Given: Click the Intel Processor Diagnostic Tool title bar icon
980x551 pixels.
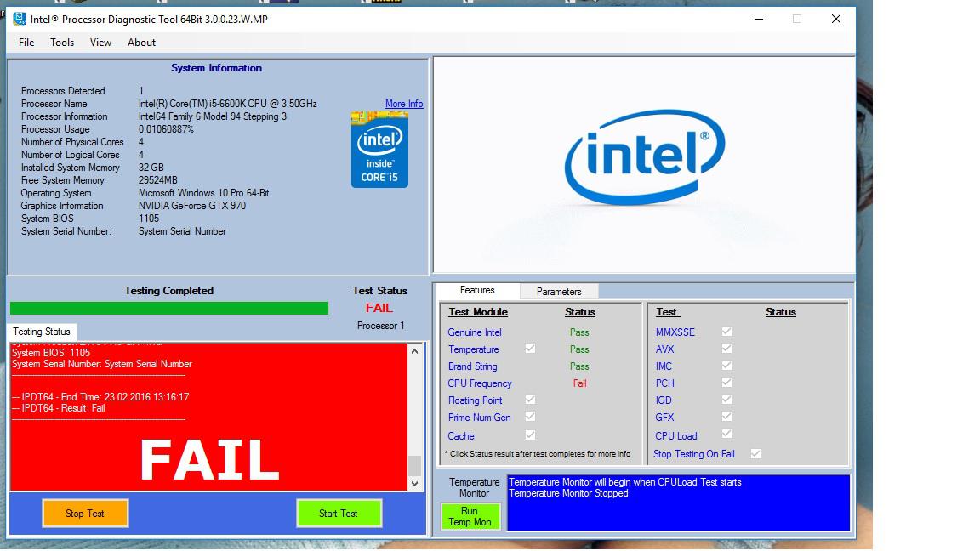Looking at the screenshot, I should 20,19.
